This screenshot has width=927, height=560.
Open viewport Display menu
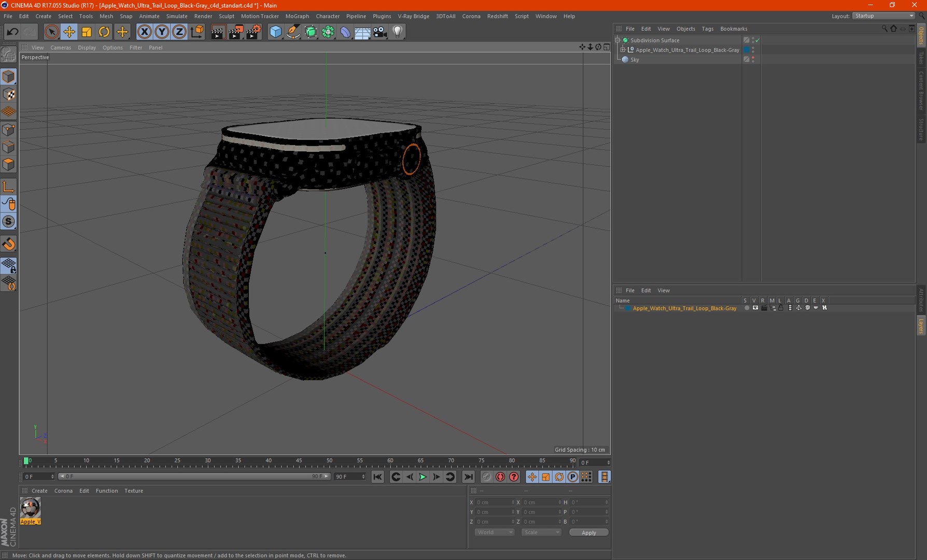pyautogui.click(x=87, y=48)
